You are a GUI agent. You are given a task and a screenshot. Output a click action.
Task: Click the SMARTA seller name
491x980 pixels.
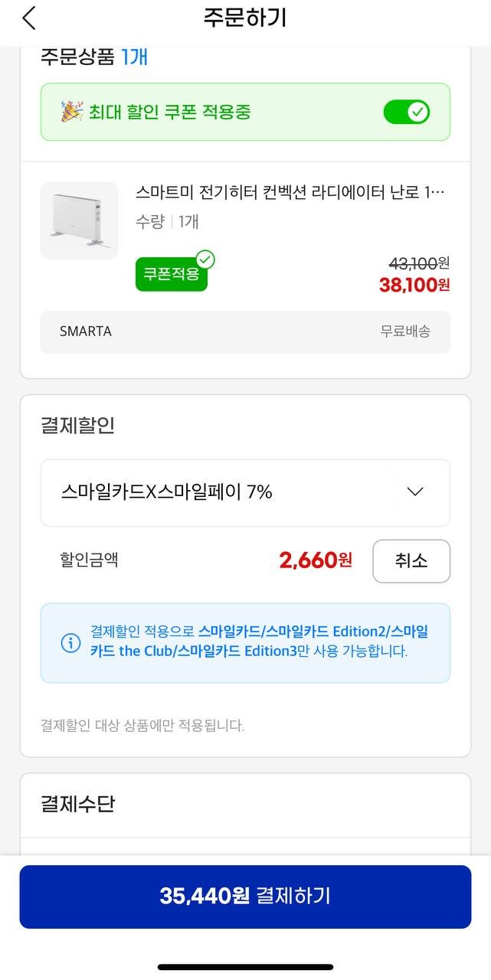coord(86,332)
